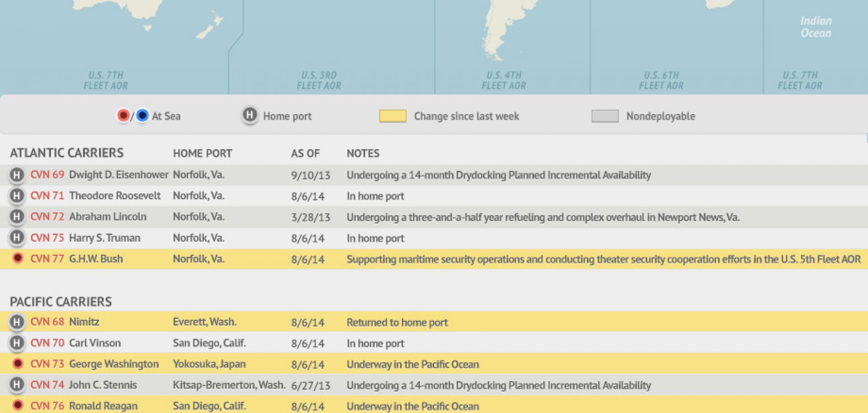Image resolution: width=868 pixels, height=413 pixels.
Task: Click the home port icon for Nimitz
Action: (17, 322)
